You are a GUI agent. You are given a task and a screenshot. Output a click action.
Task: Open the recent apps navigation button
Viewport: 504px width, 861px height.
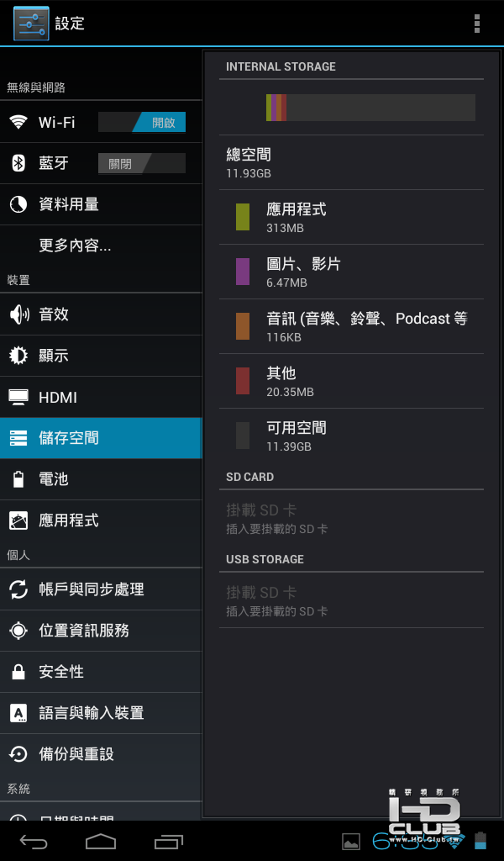tap(168, 841)
